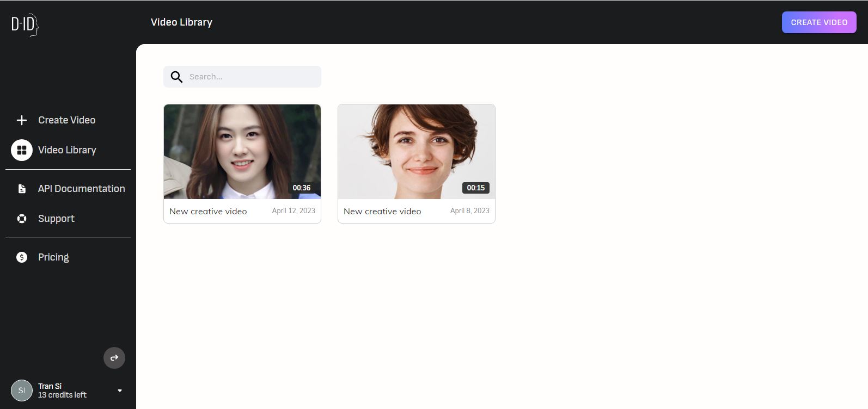Click the Support lifebuoy icon

click(x=22, y=219)
